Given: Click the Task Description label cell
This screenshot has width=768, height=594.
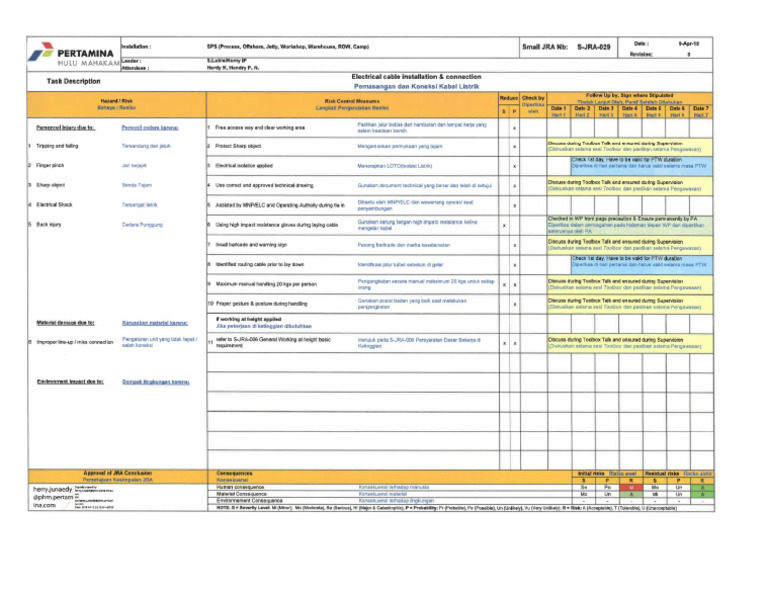Looking at the screenshot, I should [73, 81].
